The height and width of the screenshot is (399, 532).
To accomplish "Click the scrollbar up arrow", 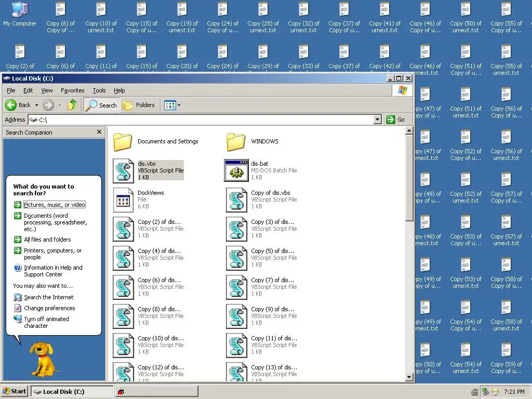I will (409, 130).
